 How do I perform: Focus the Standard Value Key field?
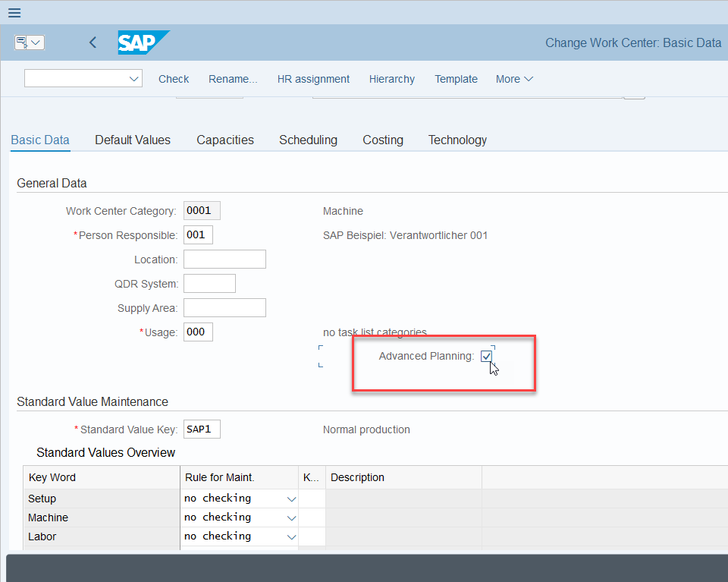click(202, 429)
